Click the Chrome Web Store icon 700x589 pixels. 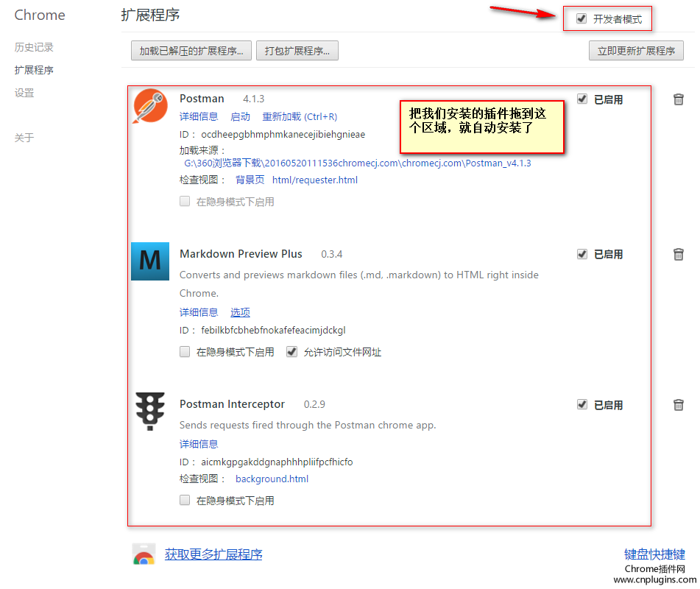[x=144, y=554]
